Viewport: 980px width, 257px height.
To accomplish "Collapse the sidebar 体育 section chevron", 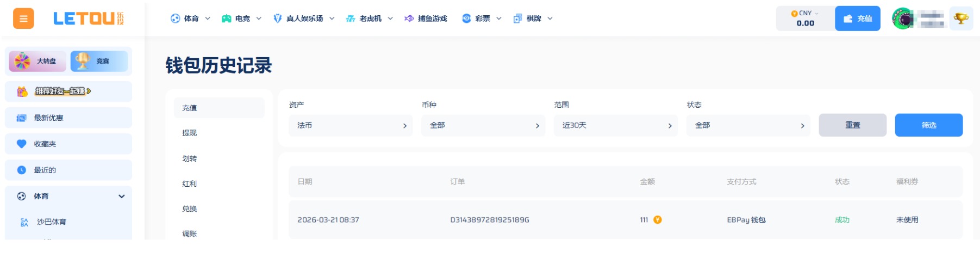I will tap(122, 197).
